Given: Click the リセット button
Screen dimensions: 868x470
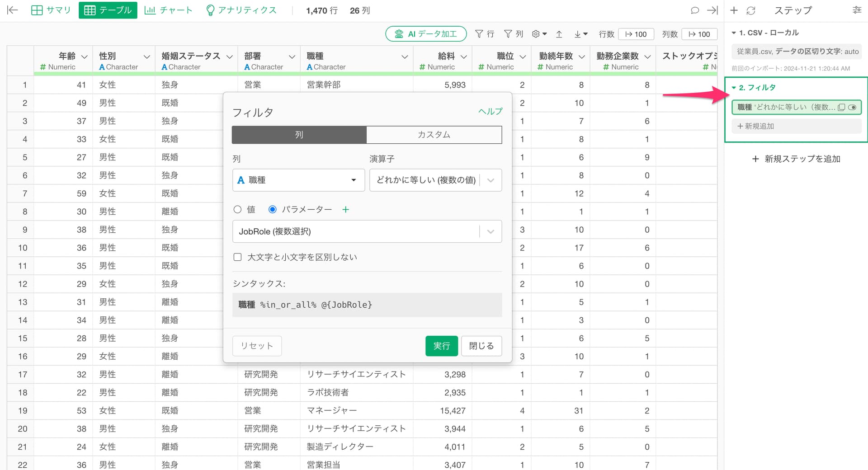Looking at the screenshot, I should click(x=257, y=346).
